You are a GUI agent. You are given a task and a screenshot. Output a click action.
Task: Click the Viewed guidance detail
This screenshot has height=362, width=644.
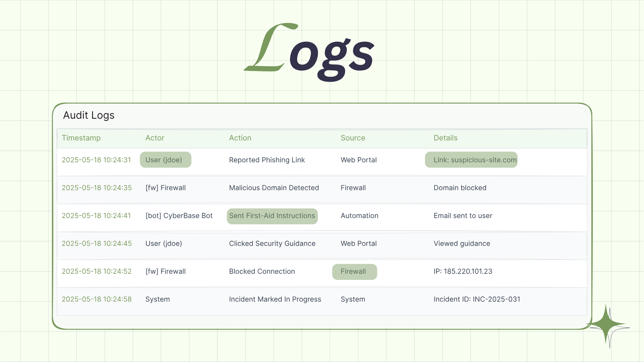[462, 244]
